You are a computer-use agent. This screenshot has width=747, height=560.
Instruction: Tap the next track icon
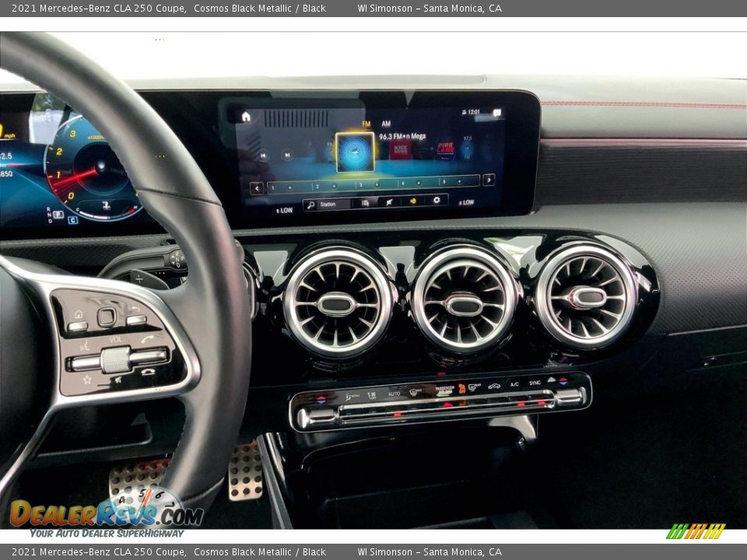point(287,155)
